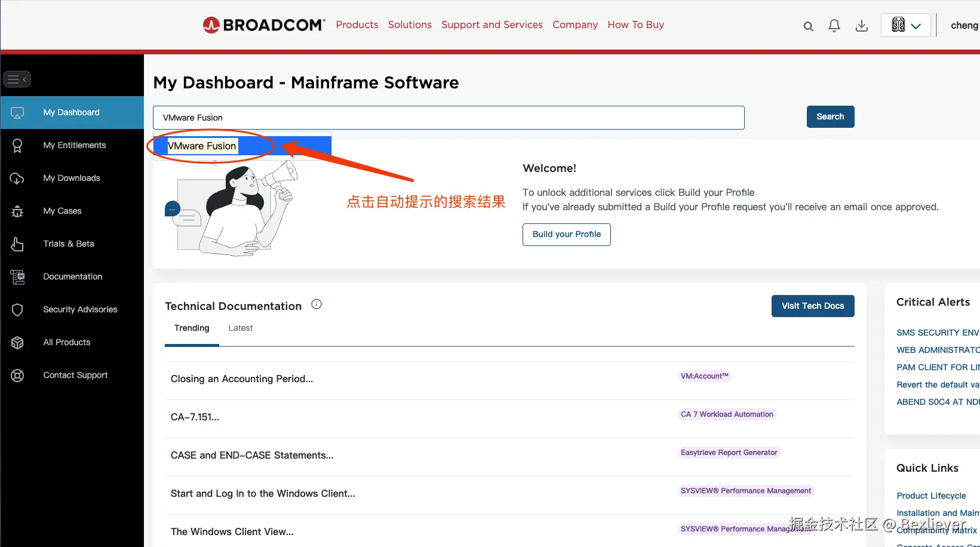Select the My Entitlements sidebar icon

point(17,145)
